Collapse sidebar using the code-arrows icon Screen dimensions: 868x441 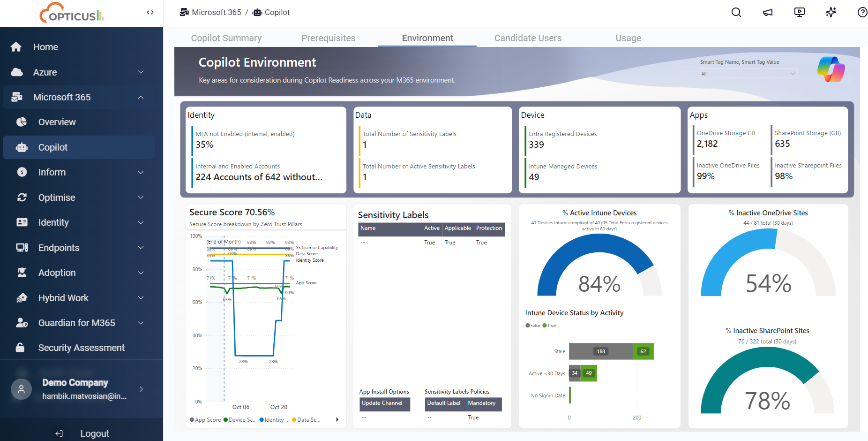click(150, 13)
